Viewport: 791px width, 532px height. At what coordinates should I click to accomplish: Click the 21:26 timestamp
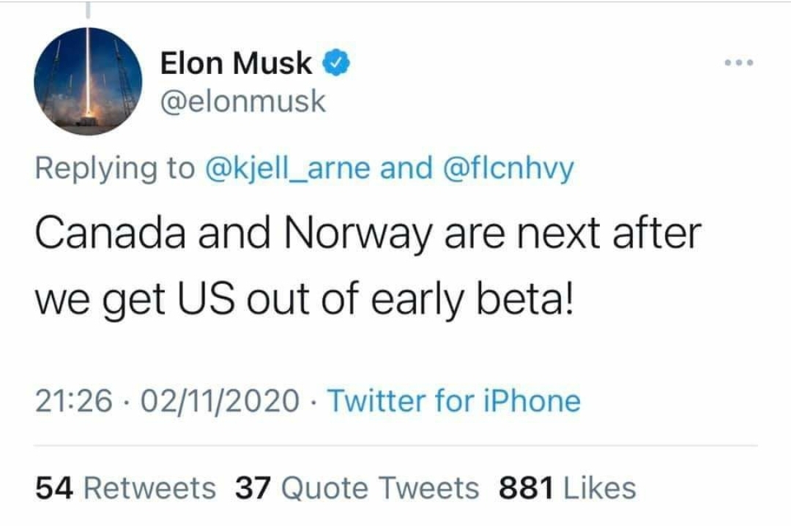click(x=74, y=401)
